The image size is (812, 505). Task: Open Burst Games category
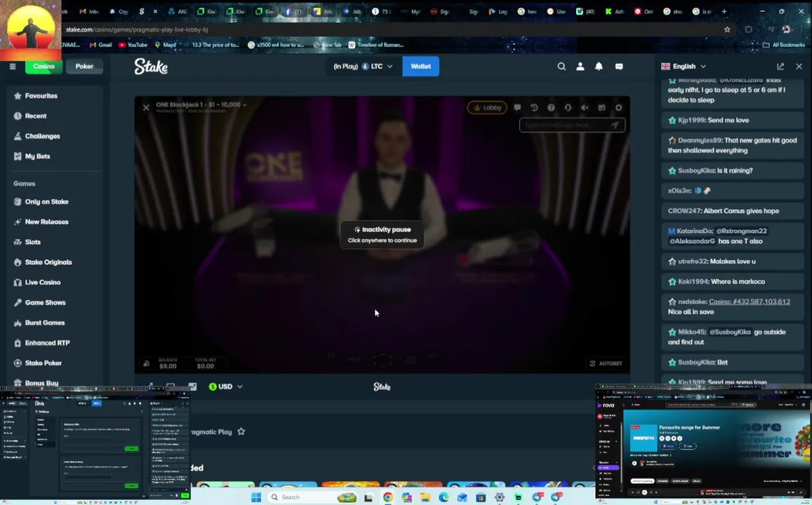54,323
